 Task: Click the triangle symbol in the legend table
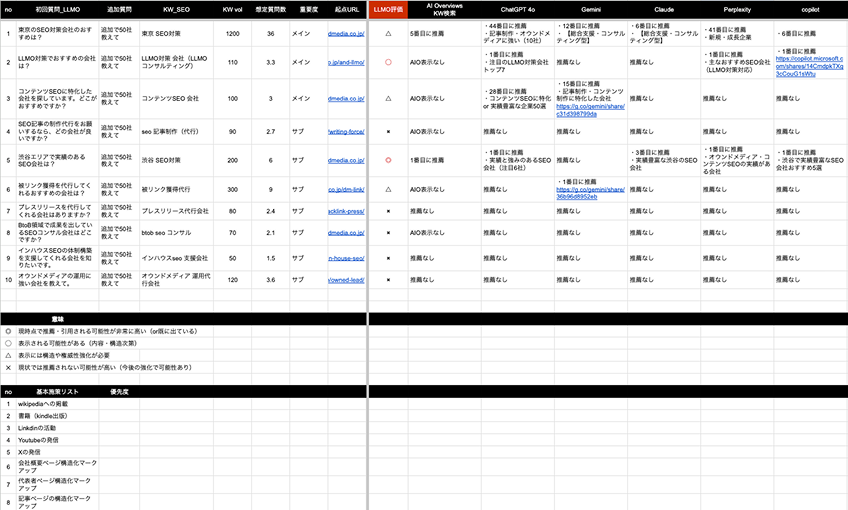[x=8, y=355]
